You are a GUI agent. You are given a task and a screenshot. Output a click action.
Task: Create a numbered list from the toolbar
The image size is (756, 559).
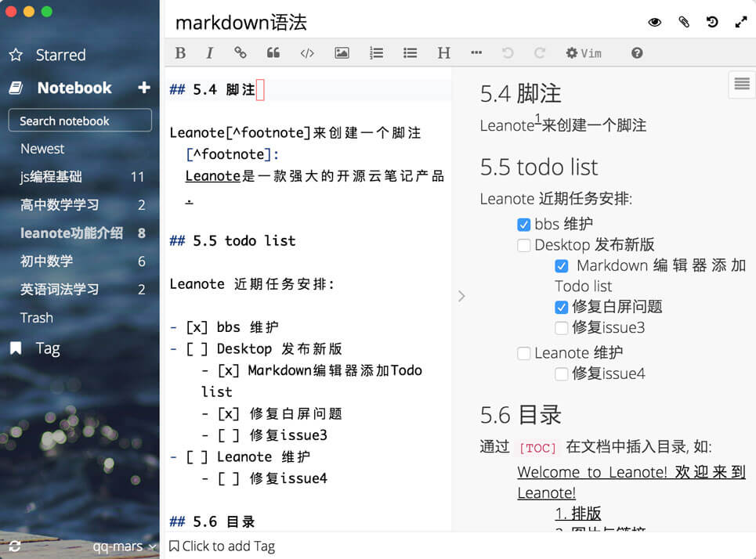pos(376,53)
